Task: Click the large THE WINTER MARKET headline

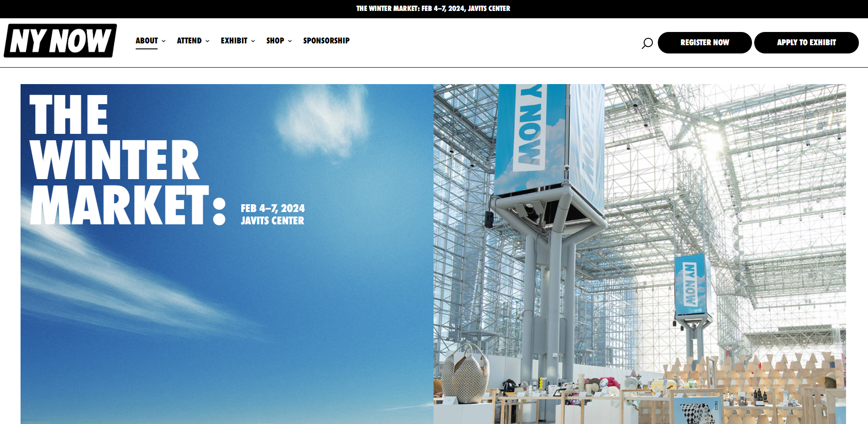Action: coord(114,160)
